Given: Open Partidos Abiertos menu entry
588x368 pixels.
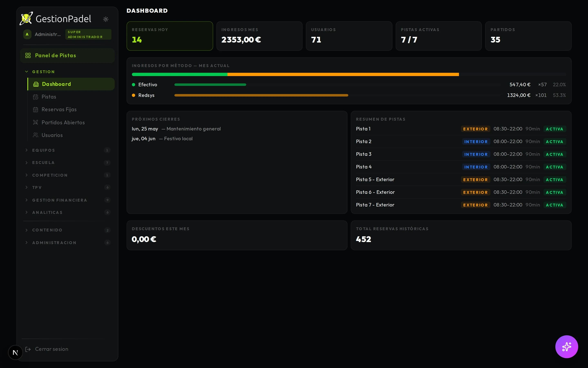Looking at the screenshot, I should coord(71,122).
